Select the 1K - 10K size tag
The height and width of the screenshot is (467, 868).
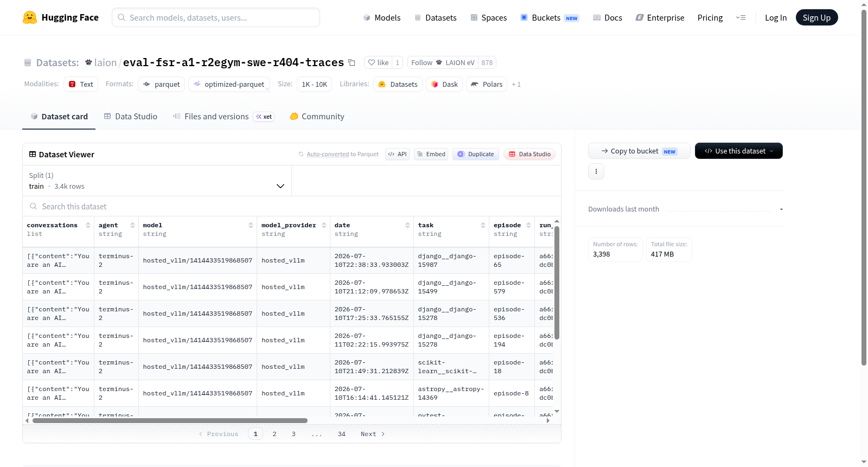(x=314, y=84)
